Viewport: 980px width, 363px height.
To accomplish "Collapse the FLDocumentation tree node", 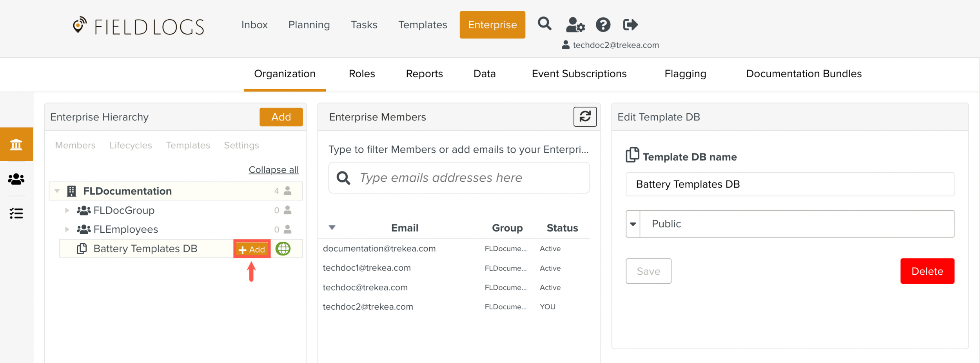I will (57, 191).
